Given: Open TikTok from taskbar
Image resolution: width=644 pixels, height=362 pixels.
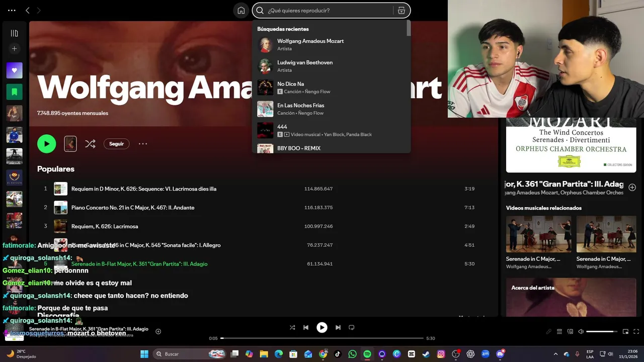Looking at the screenshot, I should click(x=338, y=354).
